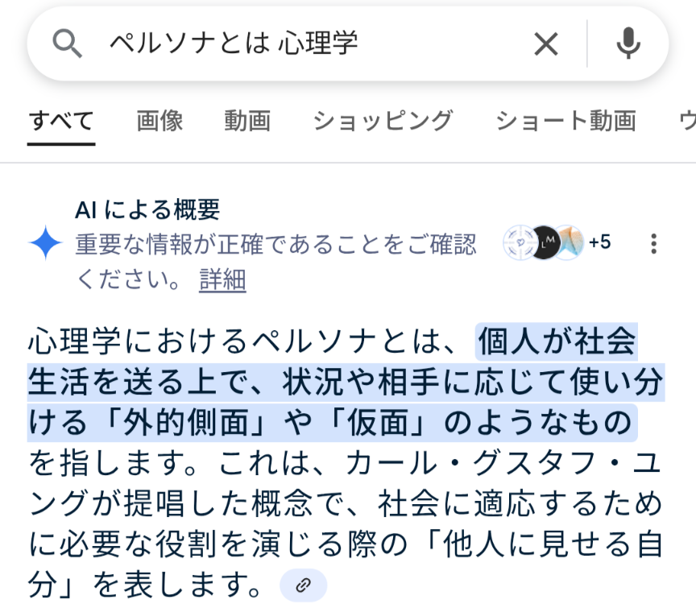Screen dimensions: 696x616
Task: Click the 詳細 link
Action: pyautogui.click(x=222, y=279)
